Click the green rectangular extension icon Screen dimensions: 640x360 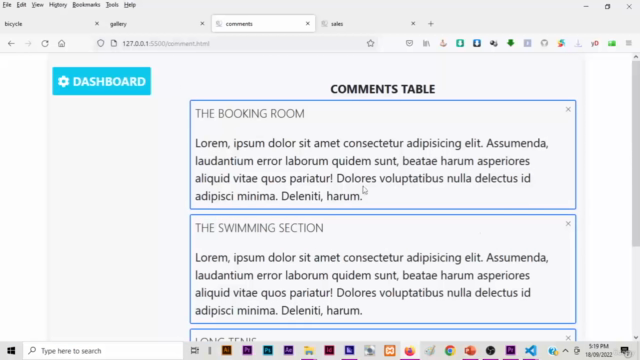612,43
